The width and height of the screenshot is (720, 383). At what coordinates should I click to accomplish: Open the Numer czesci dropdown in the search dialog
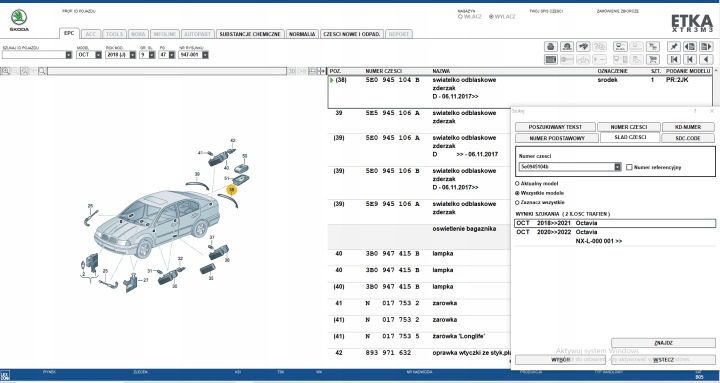[x=618, y=167]
